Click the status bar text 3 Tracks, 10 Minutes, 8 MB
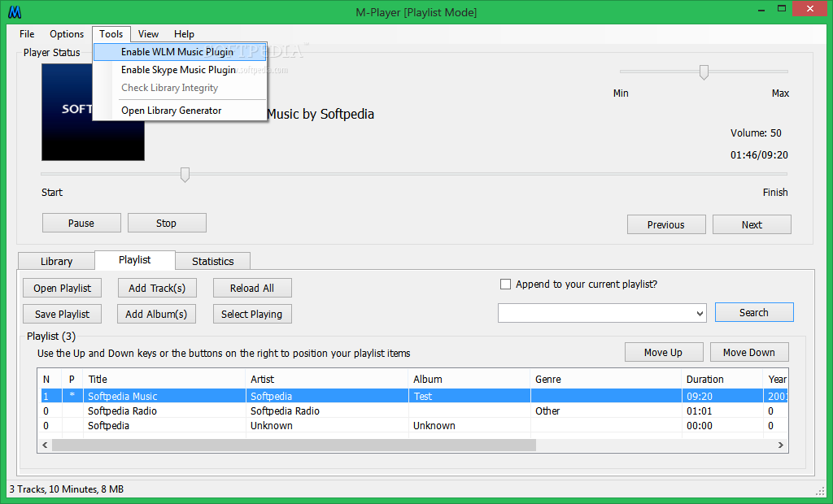Image resolution: width=833 pixels, height=504 pixels. point(67,489)
